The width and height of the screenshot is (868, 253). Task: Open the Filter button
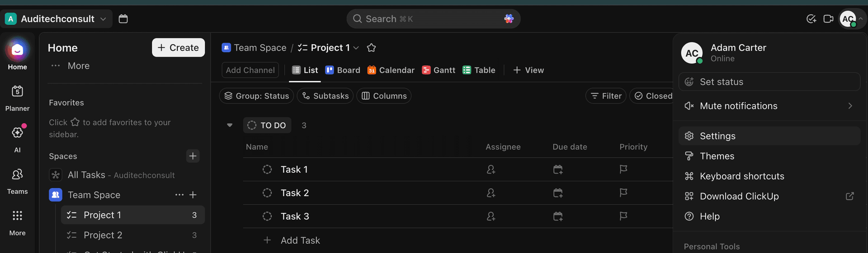point(606,96)
